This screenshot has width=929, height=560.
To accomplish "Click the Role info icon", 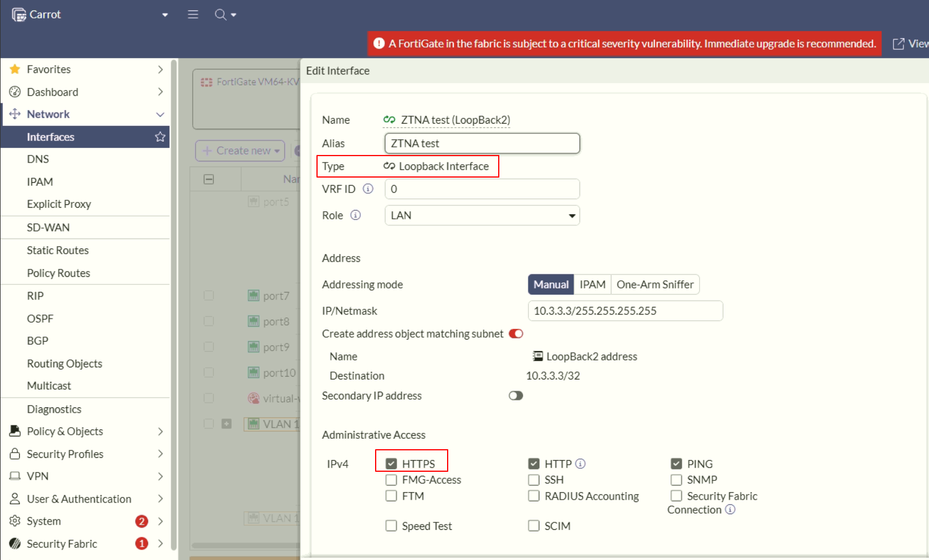I will (356, 215).
